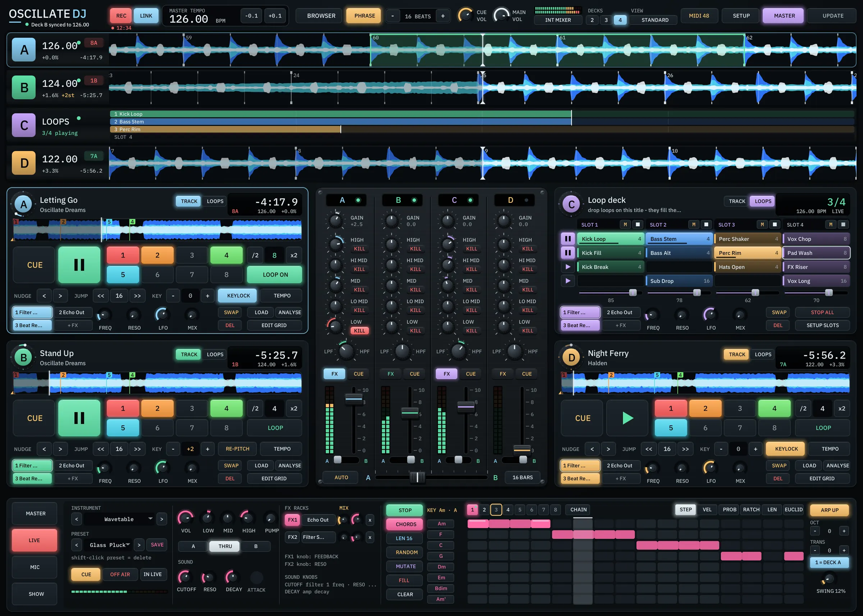Image resolution: width=863 pixels, height=616 pixels.
Task: Pause Deck B with its play/pause button
Action: coord(79,418)
